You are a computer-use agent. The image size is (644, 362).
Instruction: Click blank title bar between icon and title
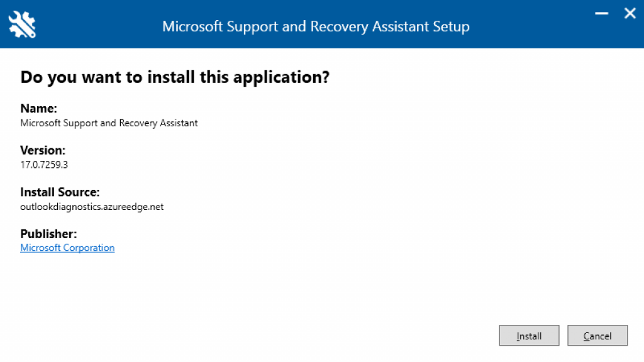[x=94, y=26]
